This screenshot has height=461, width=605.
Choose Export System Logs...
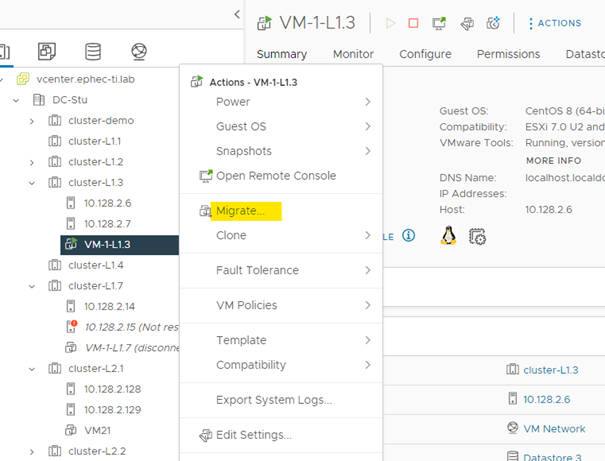coord(281,400)
